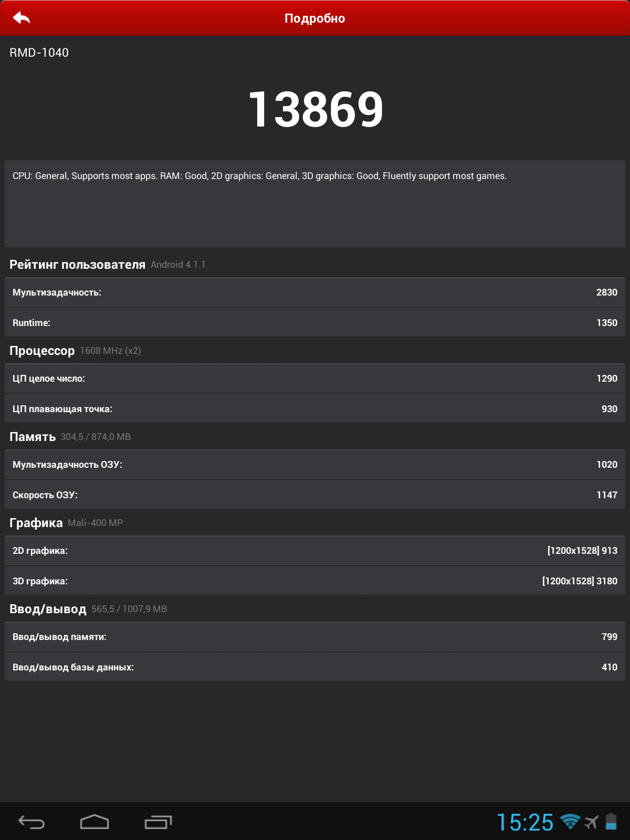Select the Ввод/вывод базы данных row

coord(315,667)
